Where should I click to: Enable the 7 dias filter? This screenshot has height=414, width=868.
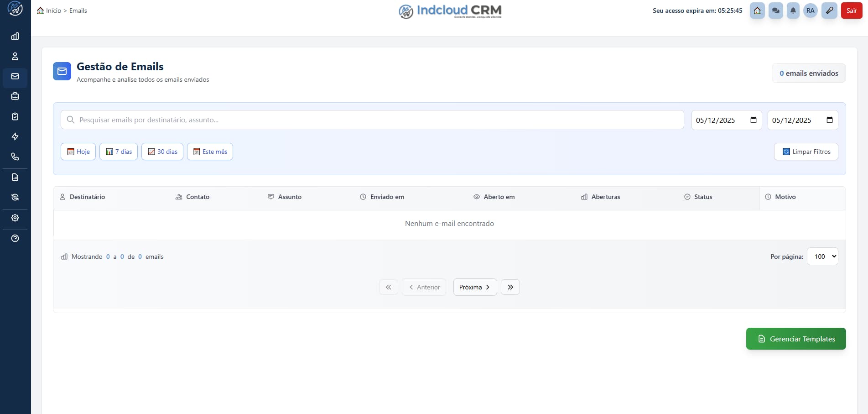[x=118, y=152]
